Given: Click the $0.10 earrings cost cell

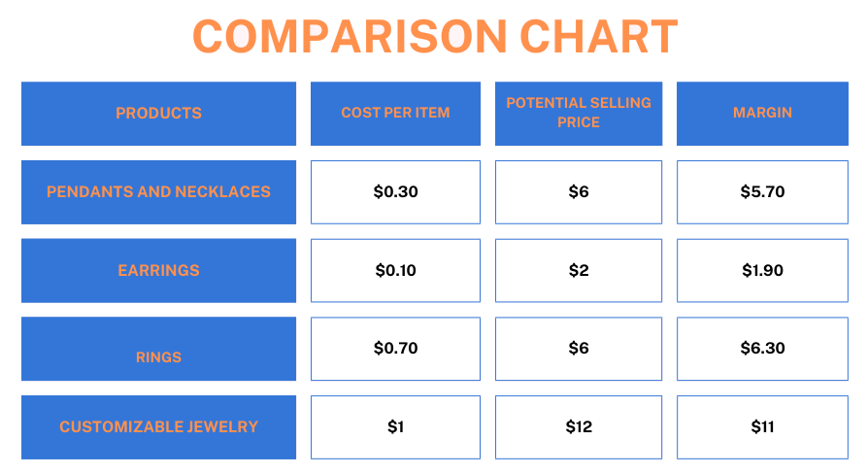Looking at the screenshot, I should click(395, 271).
